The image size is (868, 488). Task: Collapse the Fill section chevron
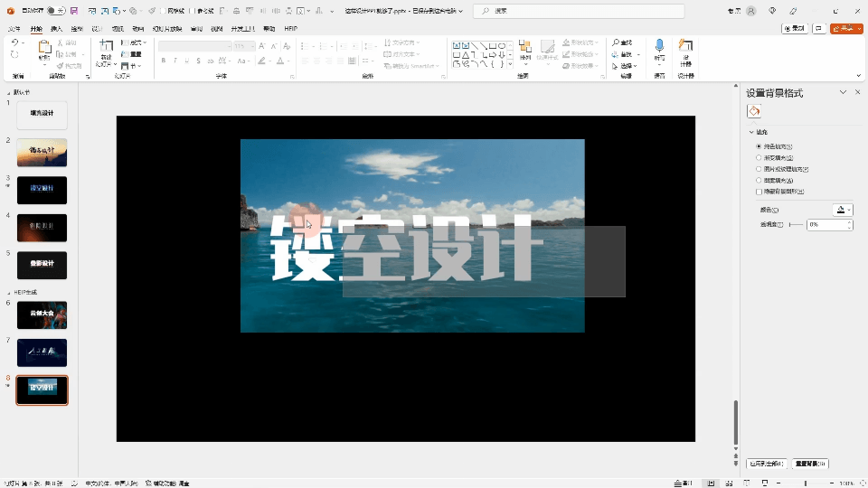point(751,132)
